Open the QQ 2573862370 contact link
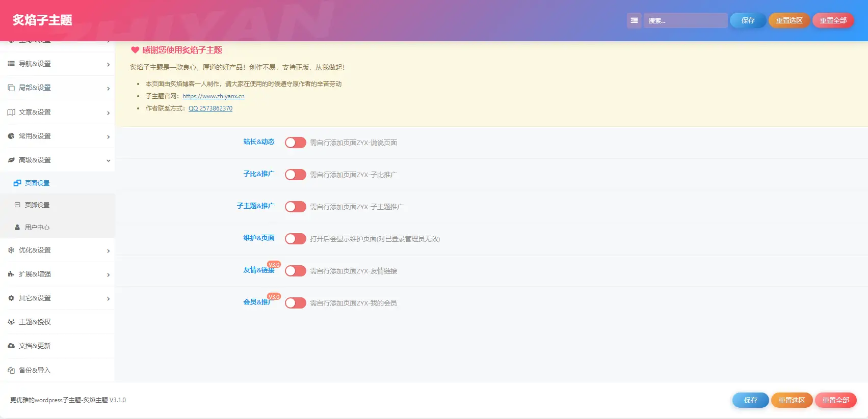The height and width of the screenshot is (419, 868). click(x=211, y=108)
